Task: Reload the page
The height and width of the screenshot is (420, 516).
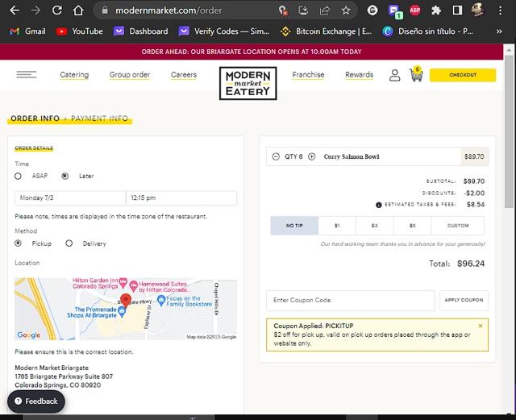Action: pyautogui.click(x=57, y=10)
